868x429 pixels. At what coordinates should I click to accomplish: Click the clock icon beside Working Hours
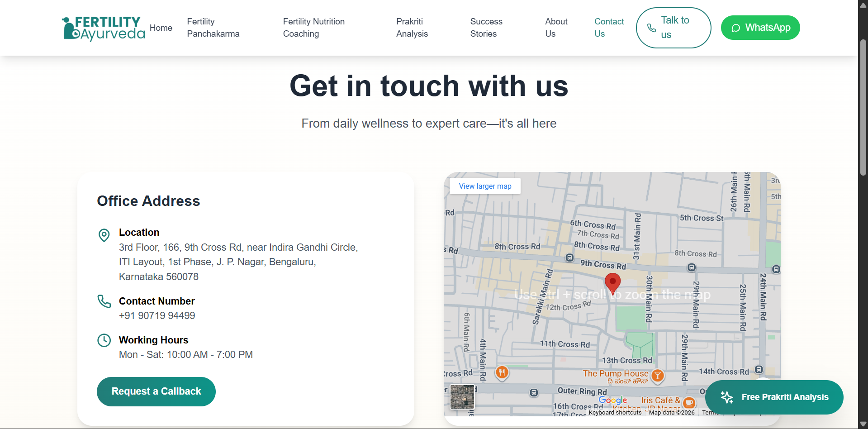click(104, 340)
